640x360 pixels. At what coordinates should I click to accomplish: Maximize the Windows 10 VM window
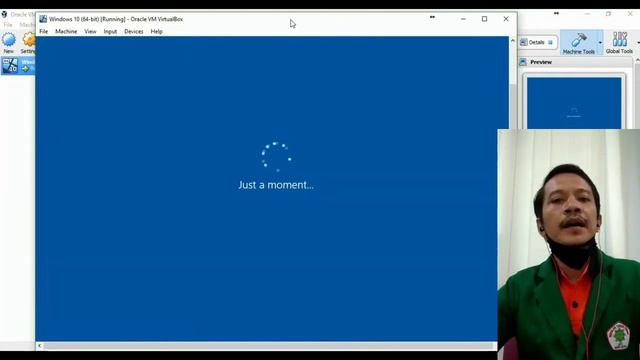(484, 19)
